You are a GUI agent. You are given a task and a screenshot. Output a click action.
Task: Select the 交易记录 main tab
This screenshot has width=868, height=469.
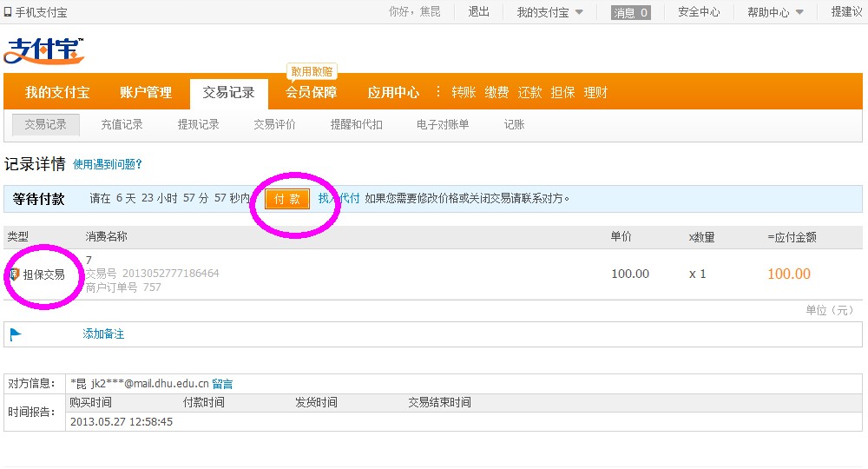tap(228, 93)
